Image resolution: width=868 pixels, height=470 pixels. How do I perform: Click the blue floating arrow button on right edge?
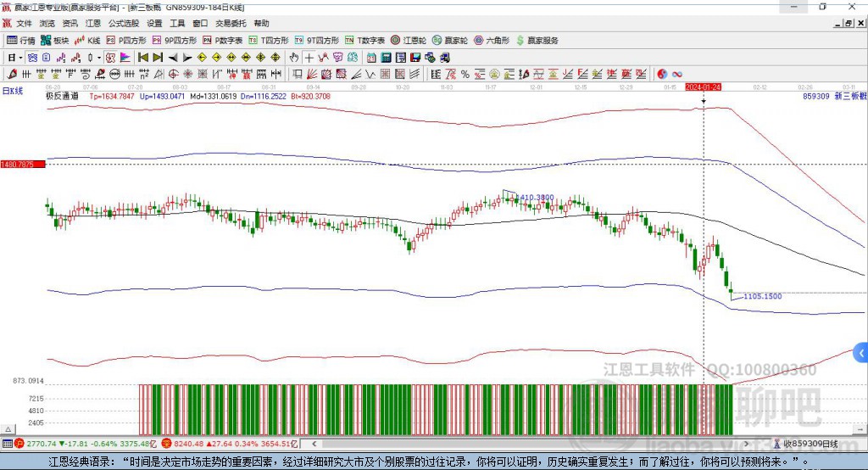861,352
